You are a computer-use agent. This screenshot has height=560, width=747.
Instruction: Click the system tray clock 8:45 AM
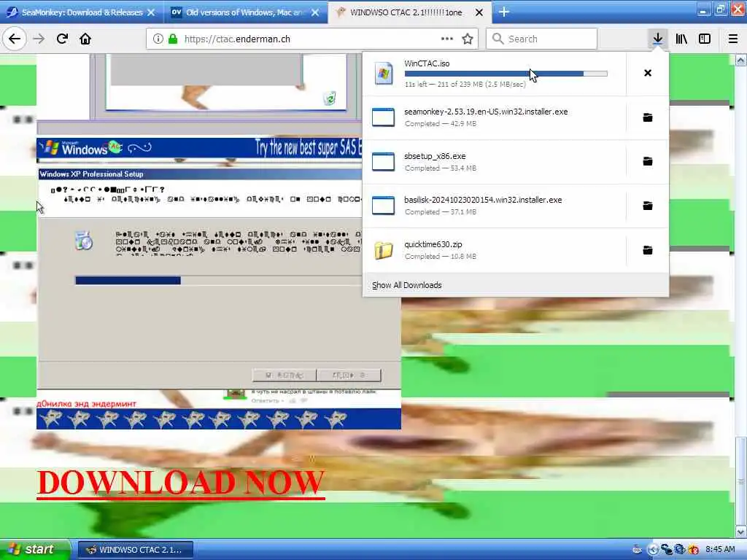[x=720, y=550]
